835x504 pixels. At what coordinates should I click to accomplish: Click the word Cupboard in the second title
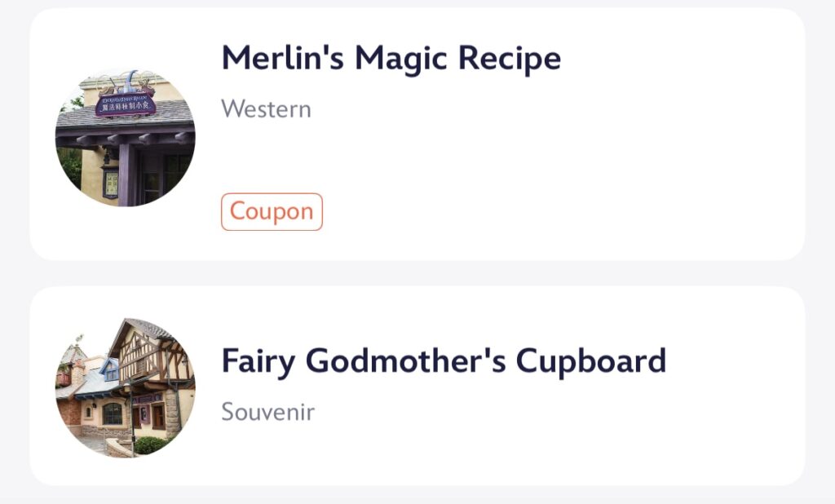pyautogui.click(x=591, y=361)
